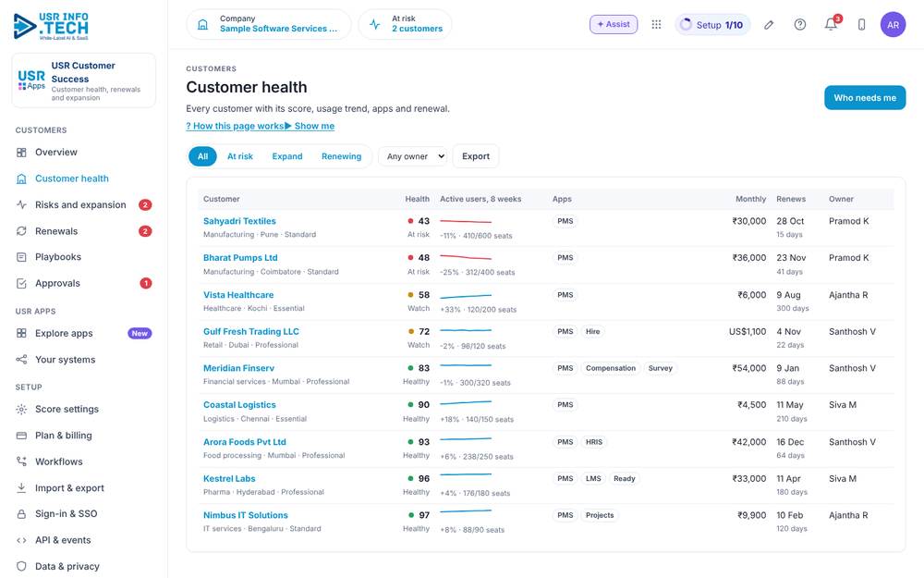Click the Renewals refresh icon
Viewport: 924px width, 578px height.
[x=21, y=231]
